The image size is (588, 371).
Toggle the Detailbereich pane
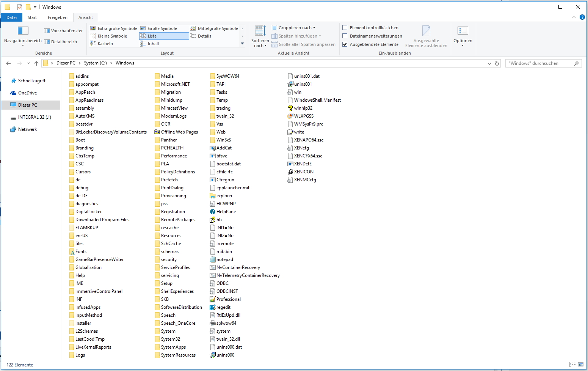(x=60, y=42)
